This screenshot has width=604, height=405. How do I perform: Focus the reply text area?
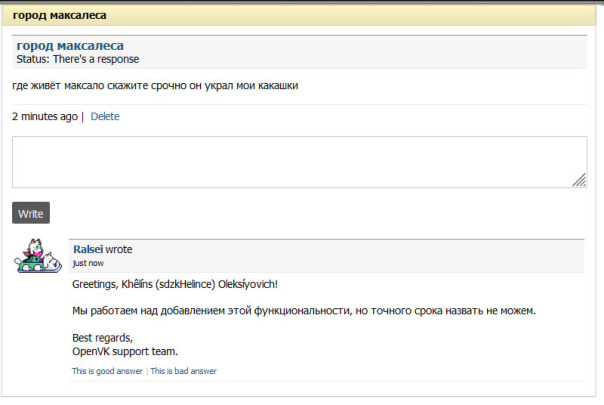[298, 161]
